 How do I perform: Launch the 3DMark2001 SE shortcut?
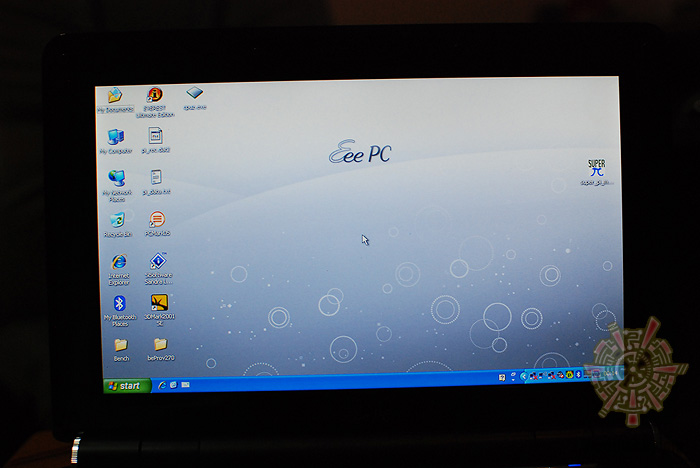pyautogui.click(x=159, y=309)
